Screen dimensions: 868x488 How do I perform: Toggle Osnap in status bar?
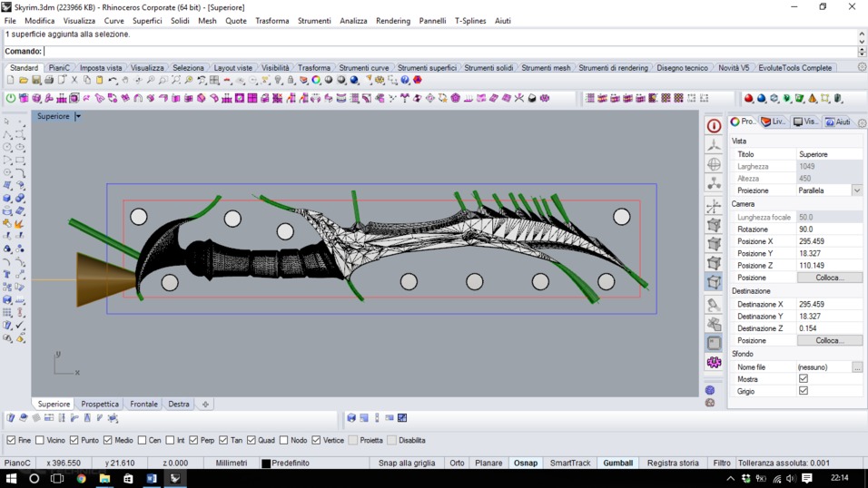click(526, 464)
